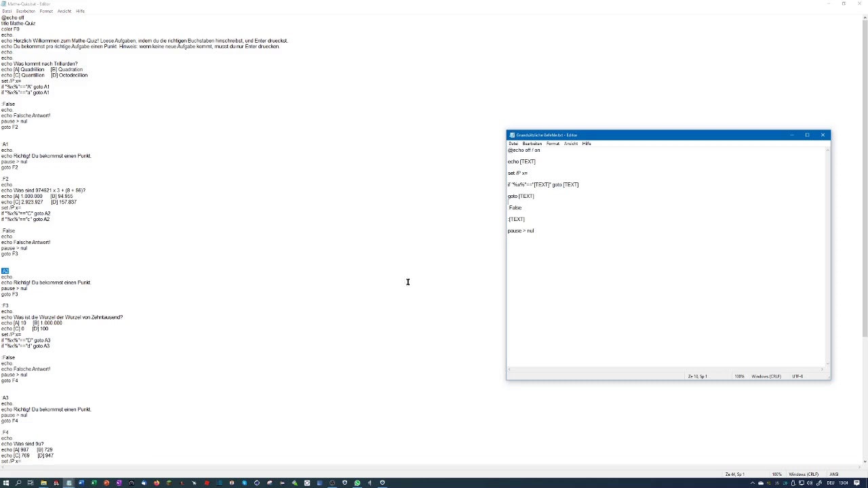Click '@echo off / on' in small editor
The image size is (868, 488).
524,150
